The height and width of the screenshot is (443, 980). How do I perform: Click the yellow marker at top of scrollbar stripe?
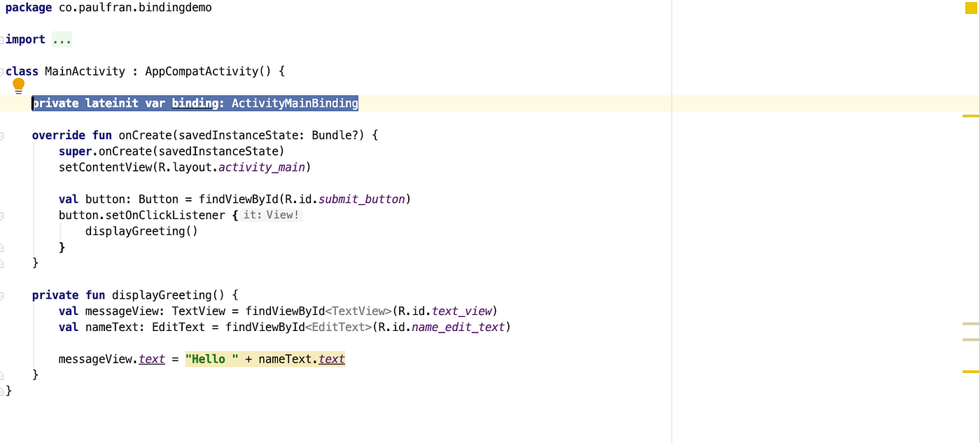(972, 8)
